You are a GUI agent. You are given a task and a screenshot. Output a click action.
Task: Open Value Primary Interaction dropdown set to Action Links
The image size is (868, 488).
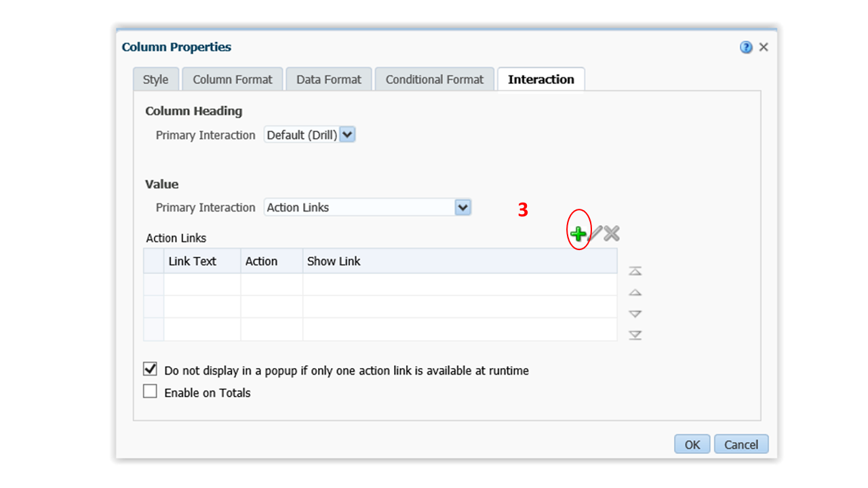pyautogui.click(x=368, y=207)
